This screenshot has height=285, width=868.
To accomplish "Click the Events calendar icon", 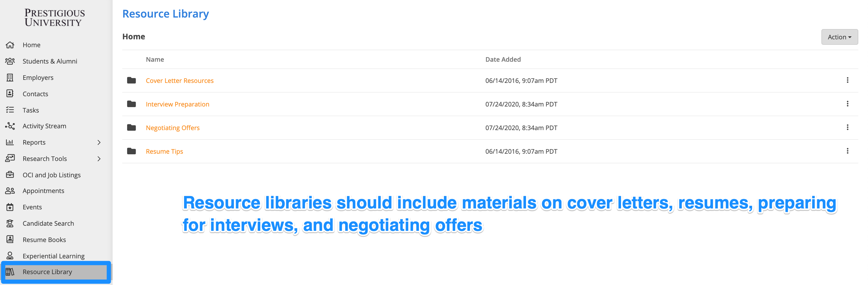I will [x=10, y=207].
